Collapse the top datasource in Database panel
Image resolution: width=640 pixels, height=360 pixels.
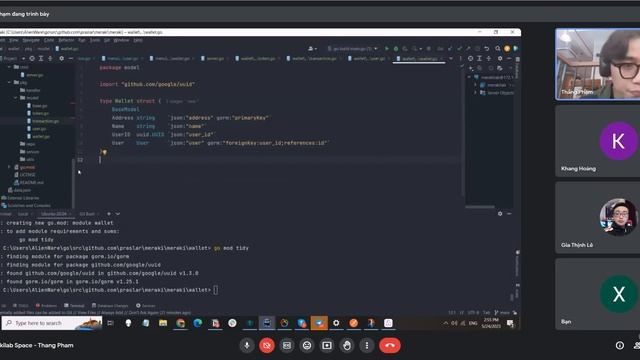point(469,77)
